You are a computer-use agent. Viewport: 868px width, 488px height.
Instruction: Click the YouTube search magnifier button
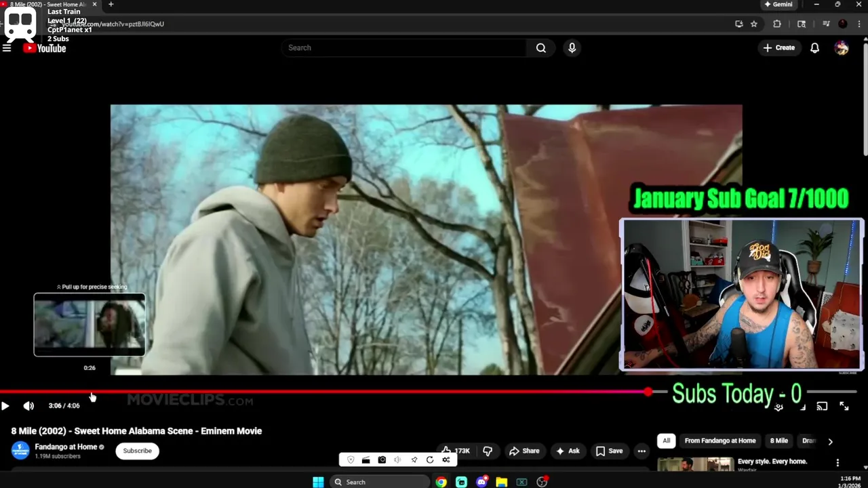point(540,48)
